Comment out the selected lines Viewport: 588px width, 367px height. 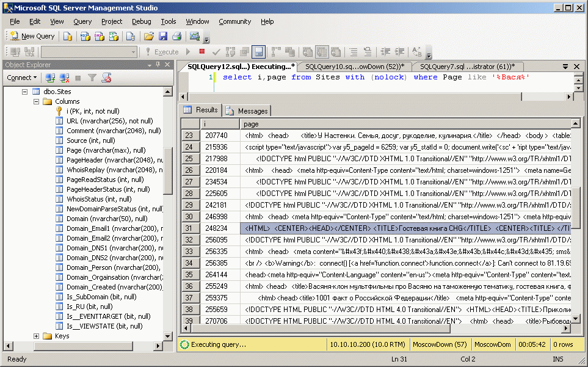[354, 52]
